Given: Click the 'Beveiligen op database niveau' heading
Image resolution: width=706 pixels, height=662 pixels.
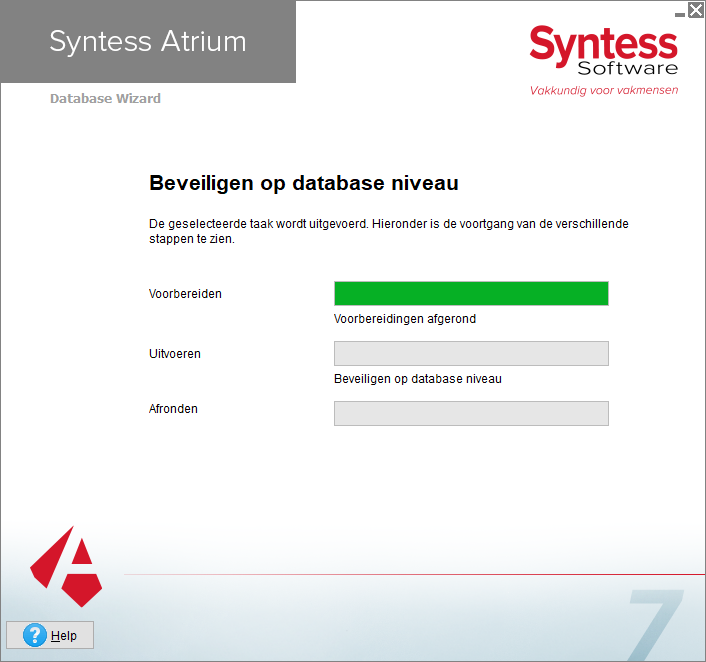Looking at the screenshot, I should pyautogui.click(x=304, y=183).
